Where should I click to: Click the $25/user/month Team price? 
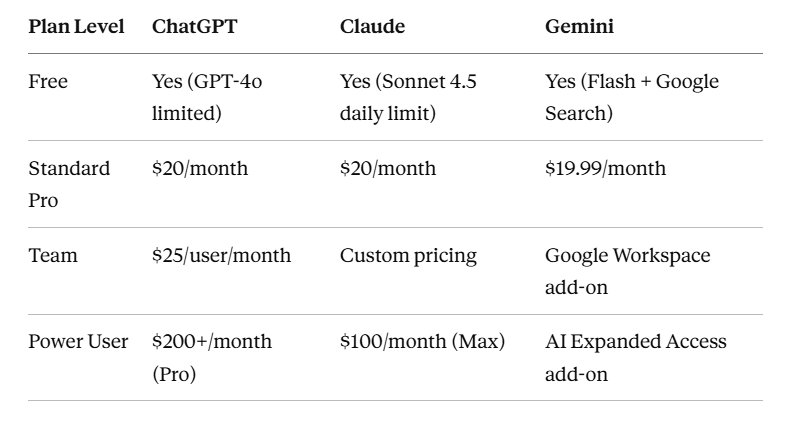(x=221, y=256)
